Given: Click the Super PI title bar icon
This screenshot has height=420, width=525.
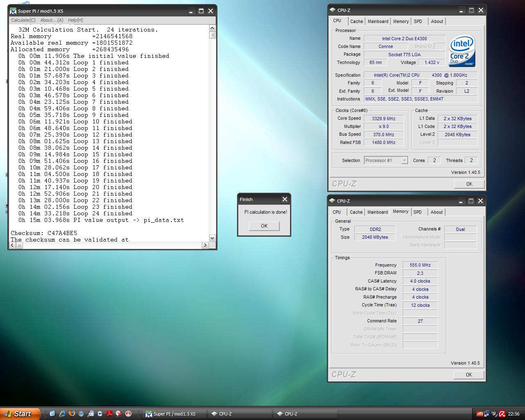Looking at the screenshot, I should point(13,11).
